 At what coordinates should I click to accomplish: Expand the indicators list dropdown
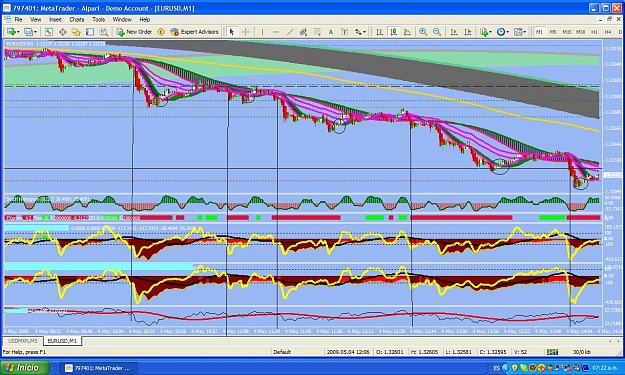click(x=486, y=32)
